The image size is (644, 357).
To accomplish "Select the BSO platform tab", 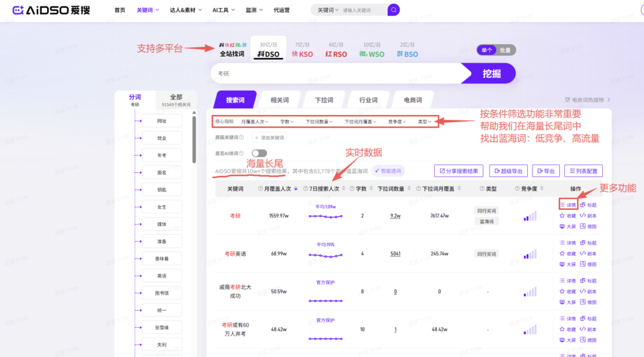I will click(407, 50).
